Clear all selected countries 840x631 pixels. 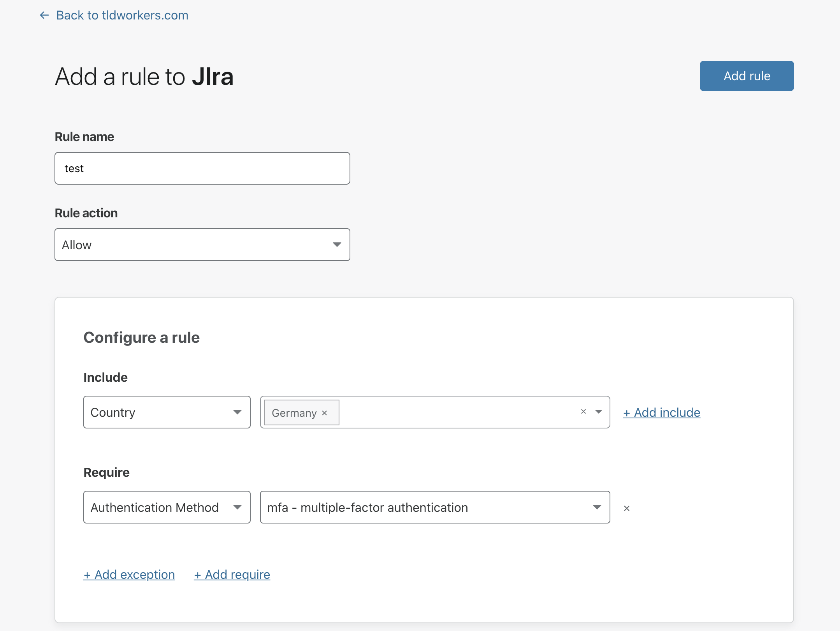pyautogui.click(x=583, y=412)
